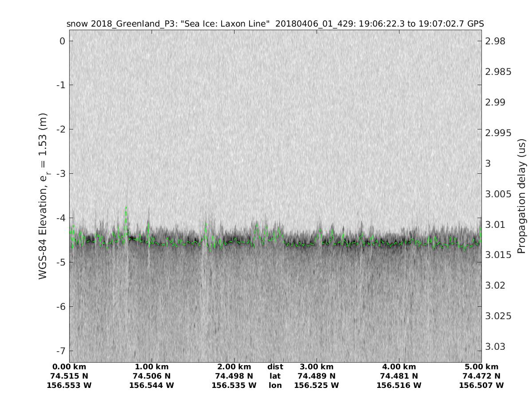Click the 74.472 N latitude label
Image resolution: width=532 pixels, height=399 pixels.
tap(481, 376)
